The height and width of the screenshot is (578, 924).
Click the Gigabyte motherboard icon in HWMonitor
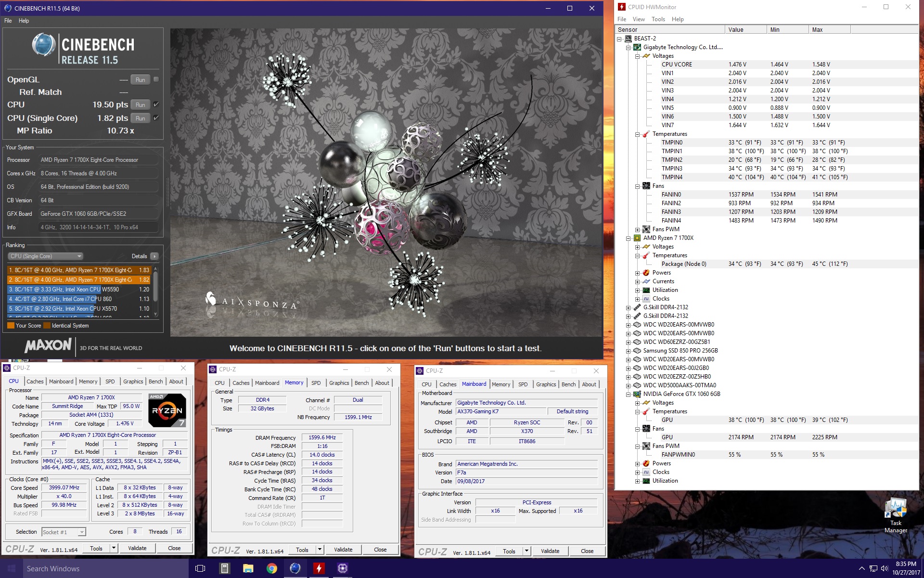tap(637, 47)
